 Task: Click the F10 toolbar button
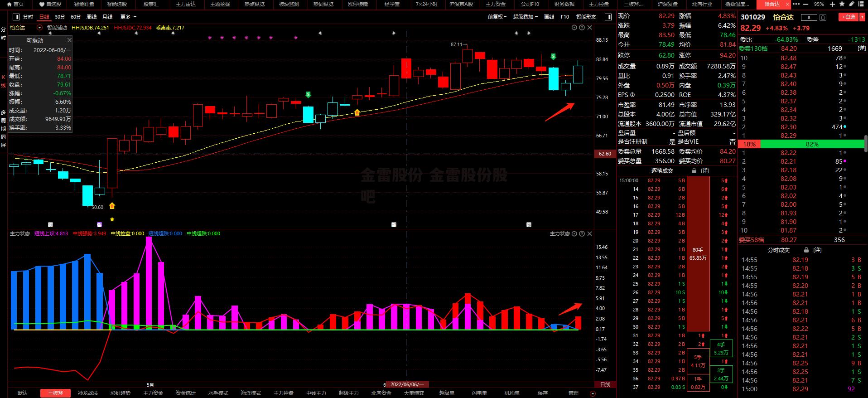click(565, 17)
